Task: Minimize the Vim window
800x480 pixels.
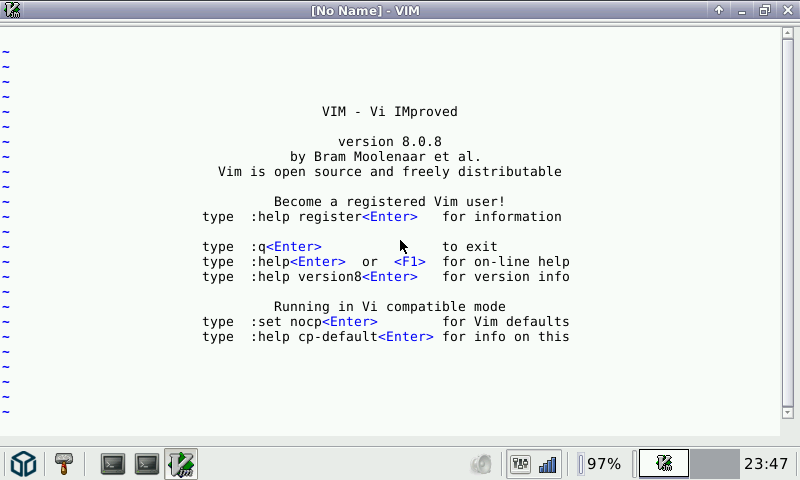Action: click(741, 10)
